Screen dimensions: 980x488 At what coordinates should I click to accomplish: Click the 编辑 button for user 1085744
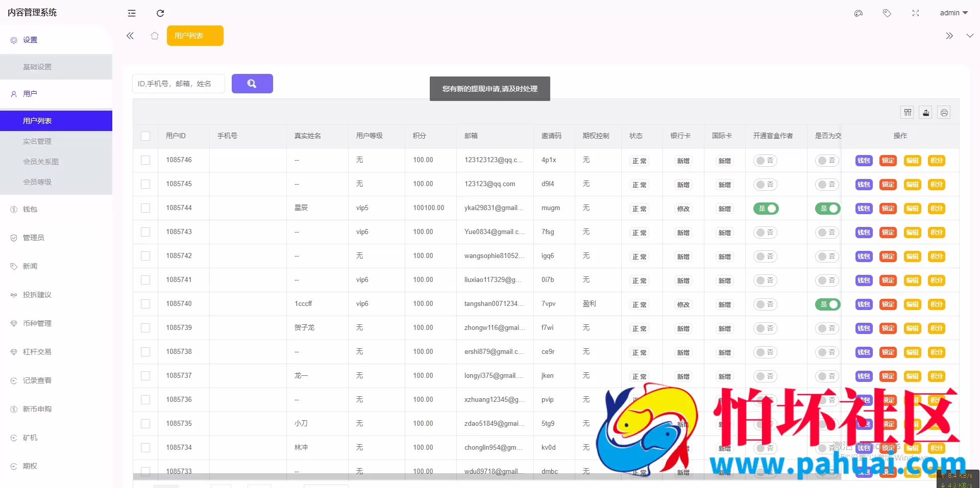pos(913,209)
